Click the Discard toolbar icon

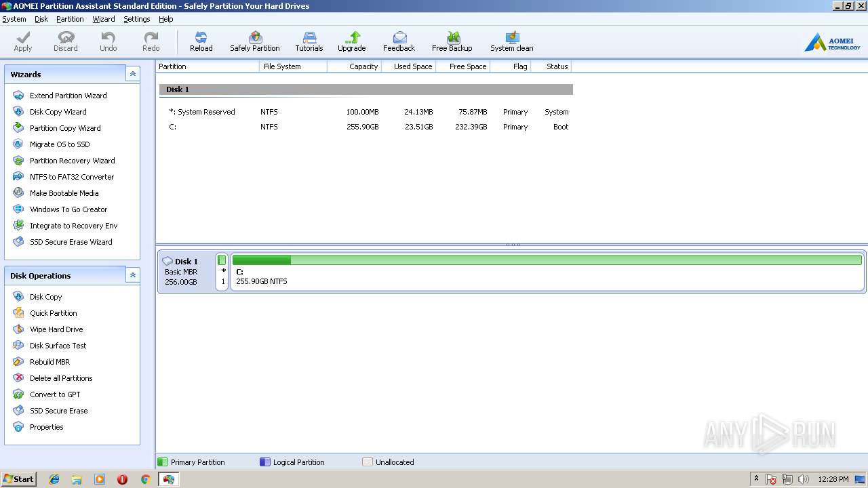[66, 37]
